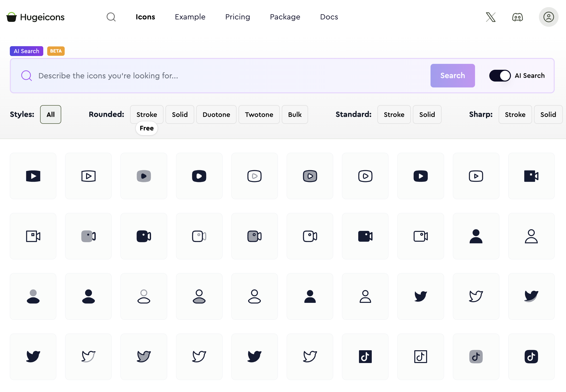Select the gray-filled outlined duotone YouTube icon

pos(310,176)
